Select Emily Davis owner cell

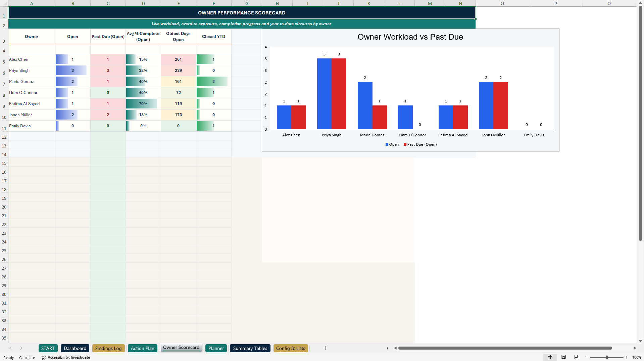(32, 126)
